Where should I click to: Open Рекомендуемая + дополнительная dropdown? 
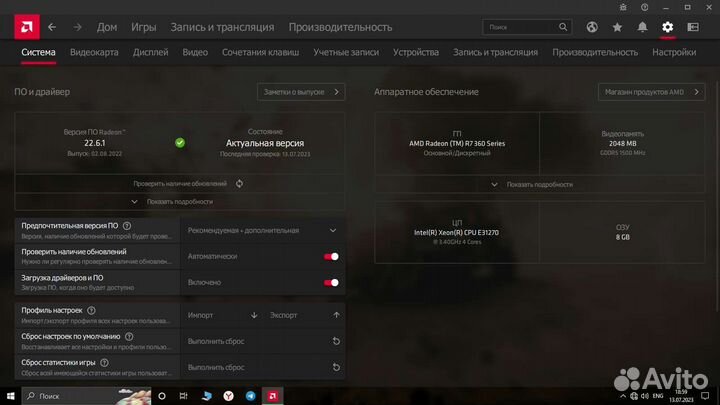263,231
